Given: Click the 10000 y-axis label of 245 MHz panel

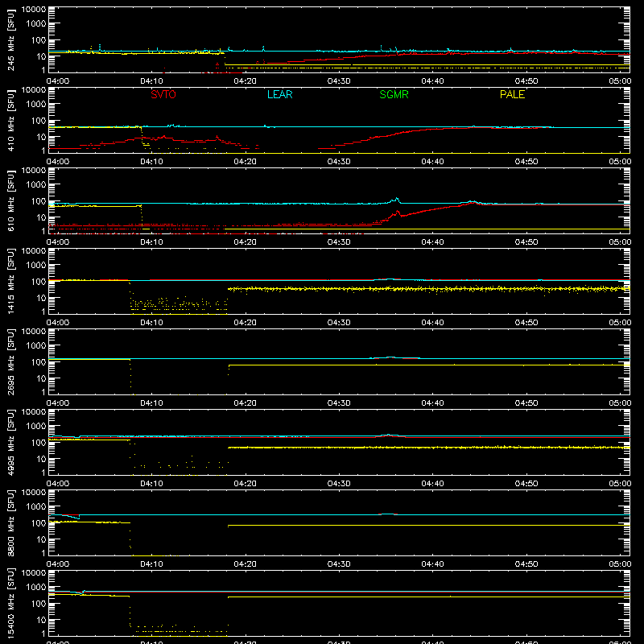Looking at the screenshot, I should click(x=34, y=9).
